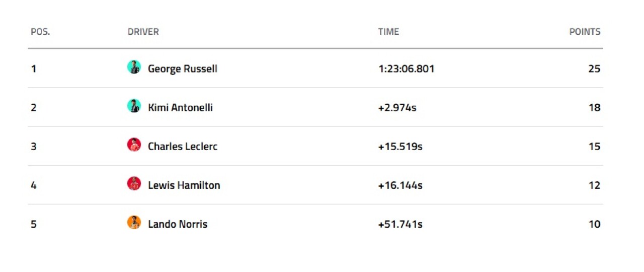
Task: Click the POINTS column header
Action: click(585, 32)
